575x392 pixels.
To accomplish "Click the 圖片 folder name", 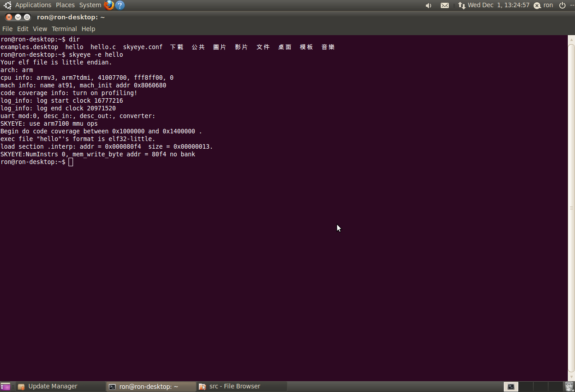I will coord(220,47).
